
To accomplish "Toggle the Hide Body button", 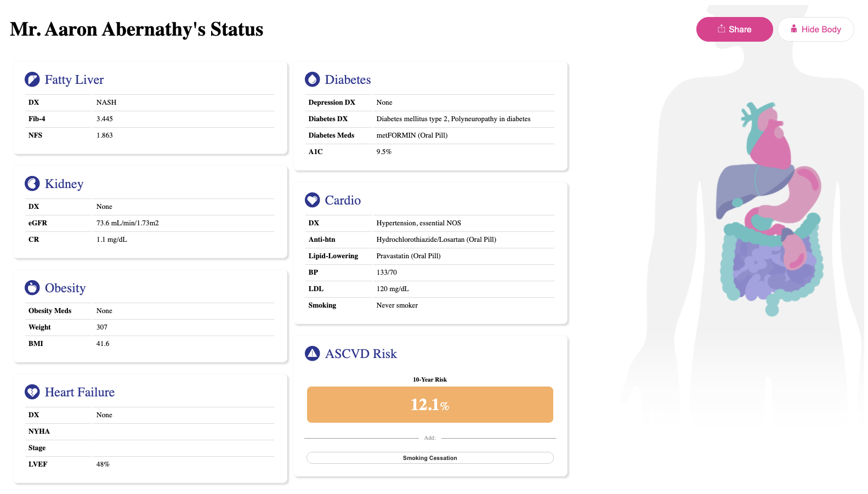I will tap(815, 30).
